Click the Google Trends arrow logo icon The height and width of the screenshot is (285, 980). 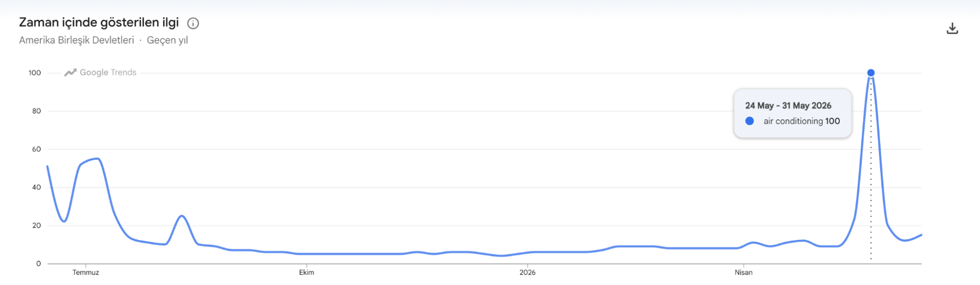tap(71, 73)
